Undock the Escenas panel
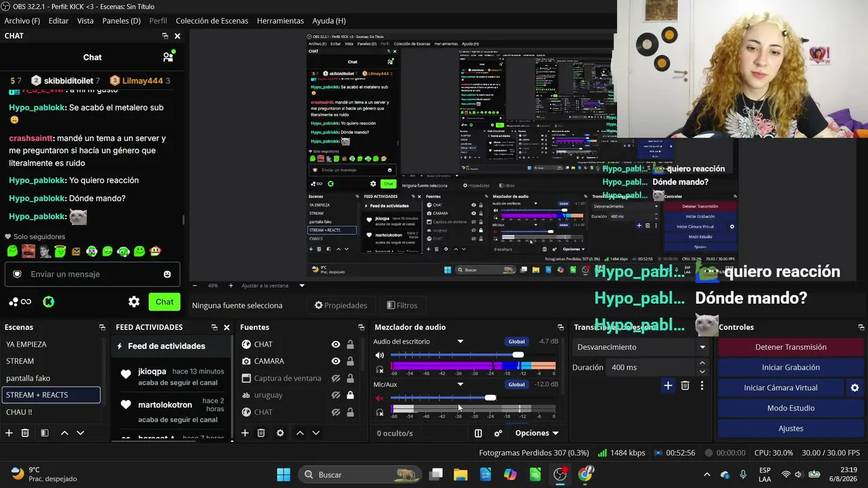 point(102,327)
